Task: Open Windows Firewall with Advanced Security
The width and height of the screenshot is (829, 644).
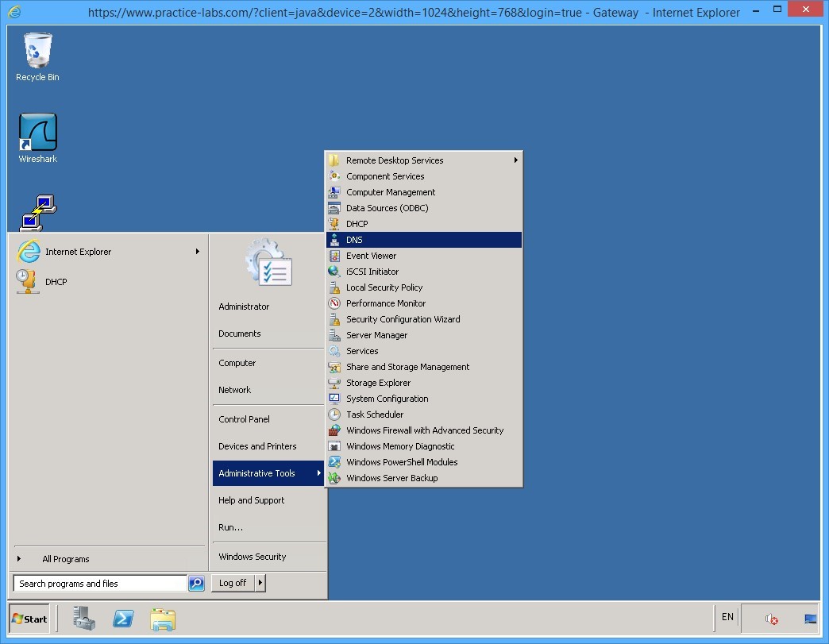Action: click(x=425, y=430)
